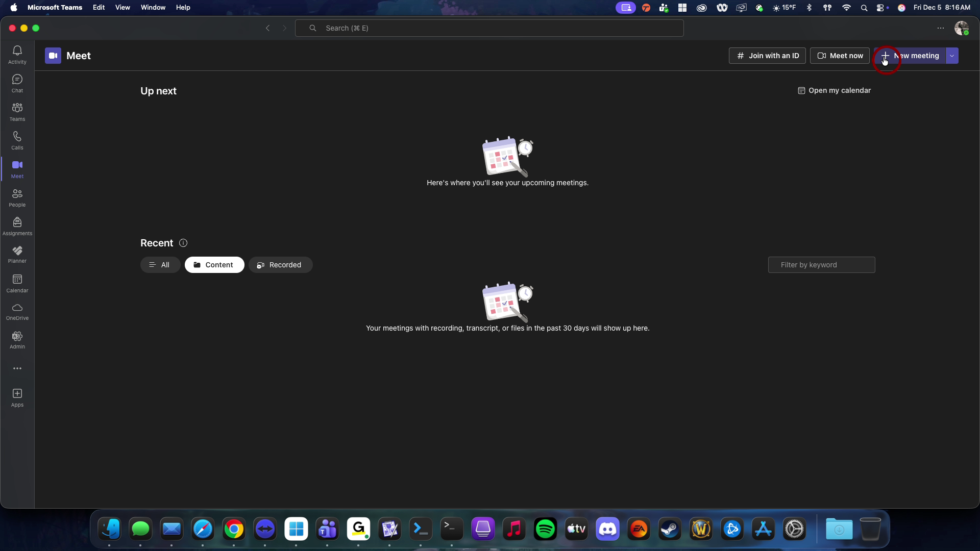Open Calls from the sidebar
This screenshot has width=980, height=551.
point(17,140)
